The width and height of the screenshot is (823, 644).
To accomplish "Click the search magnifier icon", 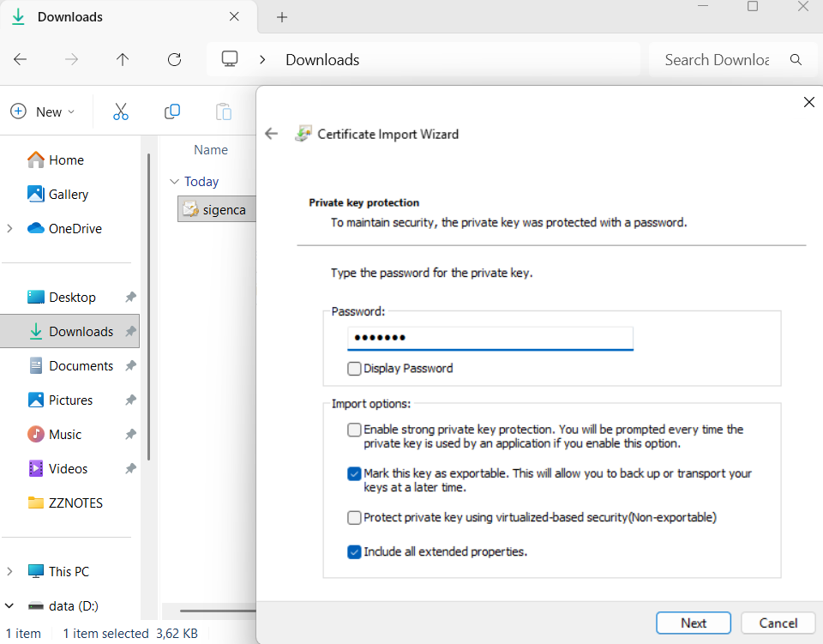I will pos(796,60).
